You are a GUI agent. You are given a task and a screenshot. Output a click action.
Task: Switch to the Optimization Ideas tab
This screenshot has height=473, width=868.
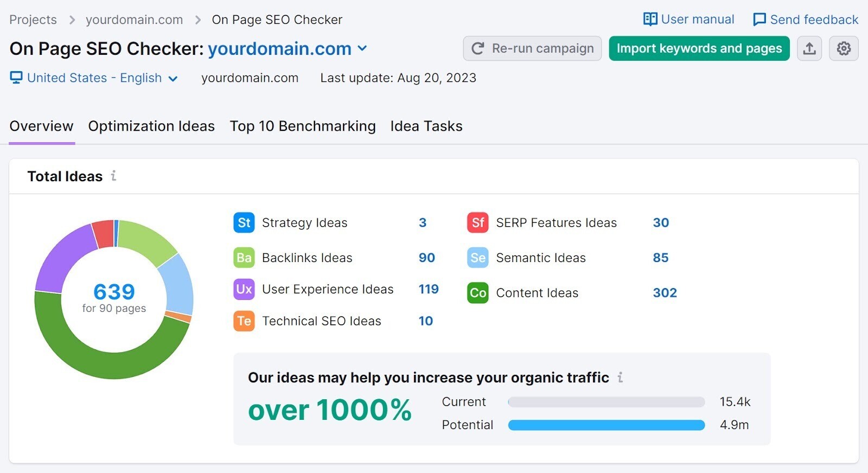151,126
